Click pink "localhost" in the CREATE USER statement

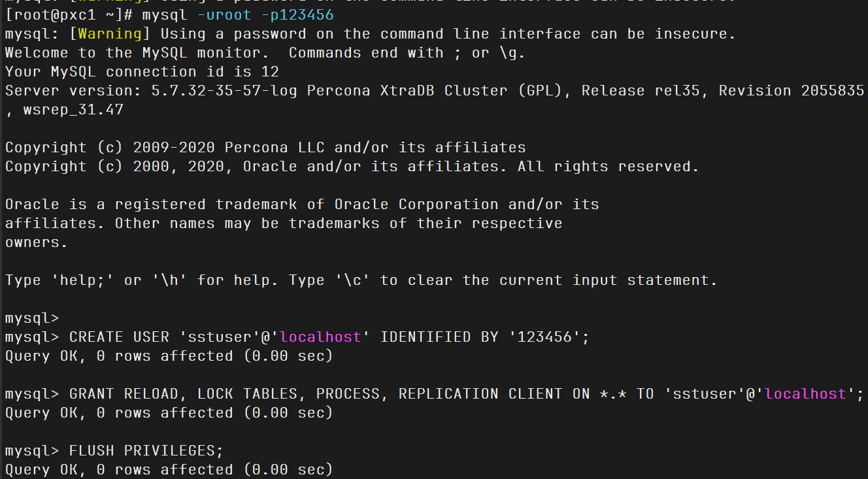click(x=320, y=337)
